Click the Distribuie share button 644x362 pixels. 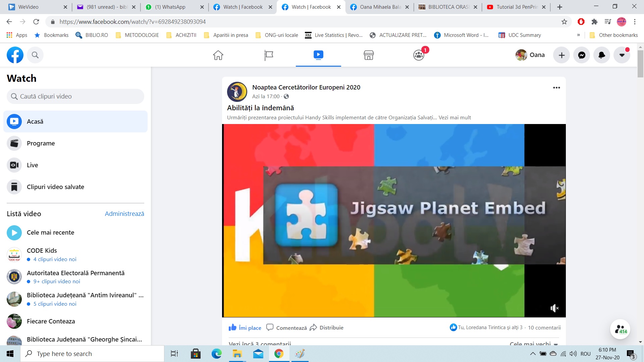click(x=327, y=327)
